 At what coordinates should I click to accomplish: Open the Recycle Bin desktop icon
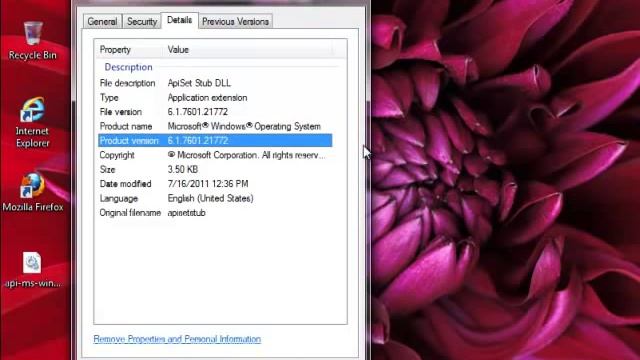pos(33,41)
